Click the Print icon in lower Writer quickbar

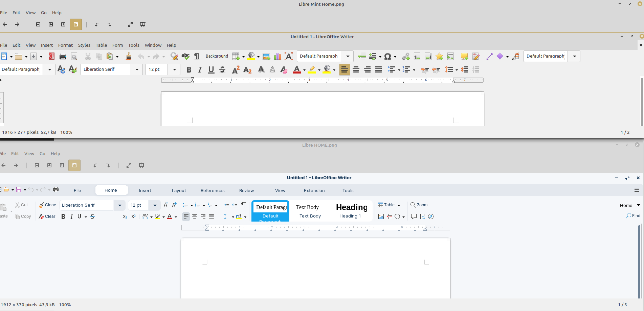(56, 189)
